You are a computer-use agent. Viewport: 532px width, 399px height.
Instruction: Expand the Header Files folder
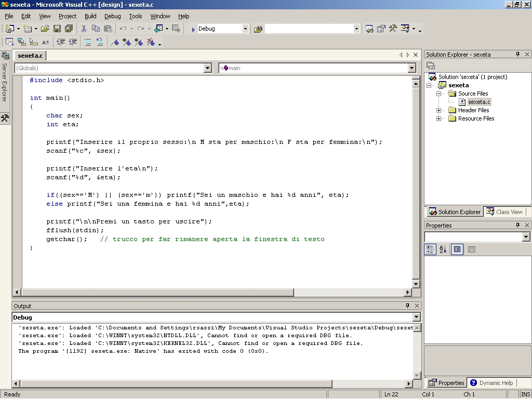coord(438,110)
